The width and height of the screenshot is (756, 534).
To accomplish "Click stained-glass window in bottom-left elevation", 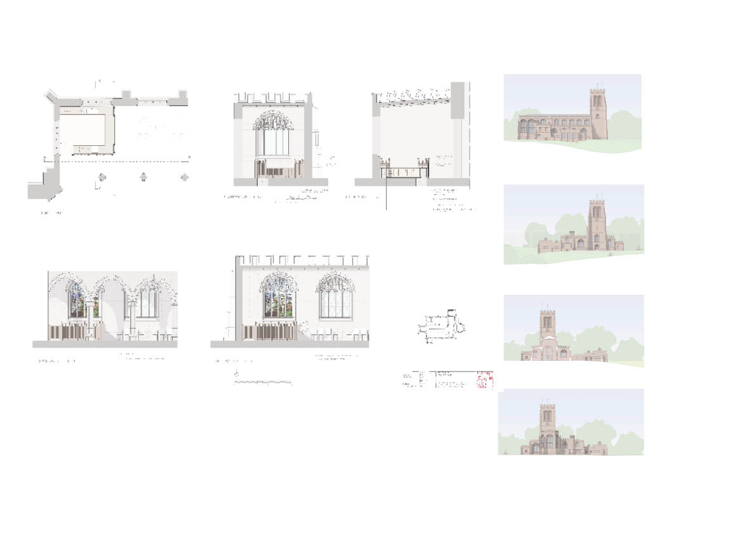I will tap(83, 299).
